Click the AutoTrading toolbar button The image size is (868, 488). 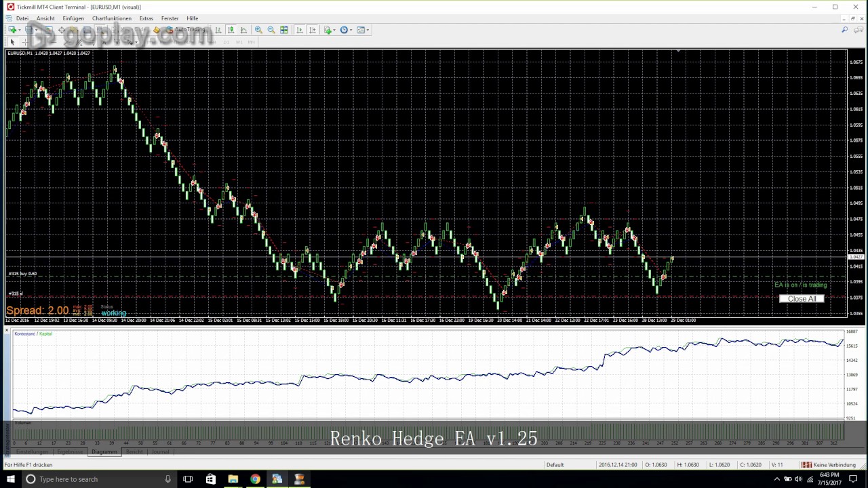(185, 30)
